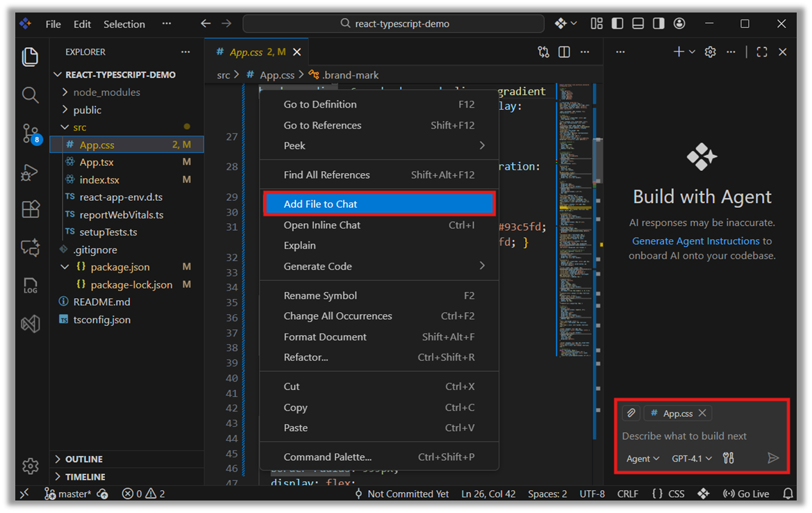Click the send message arrow icon
Screen dimensions: 812x513
pos(773,458)
